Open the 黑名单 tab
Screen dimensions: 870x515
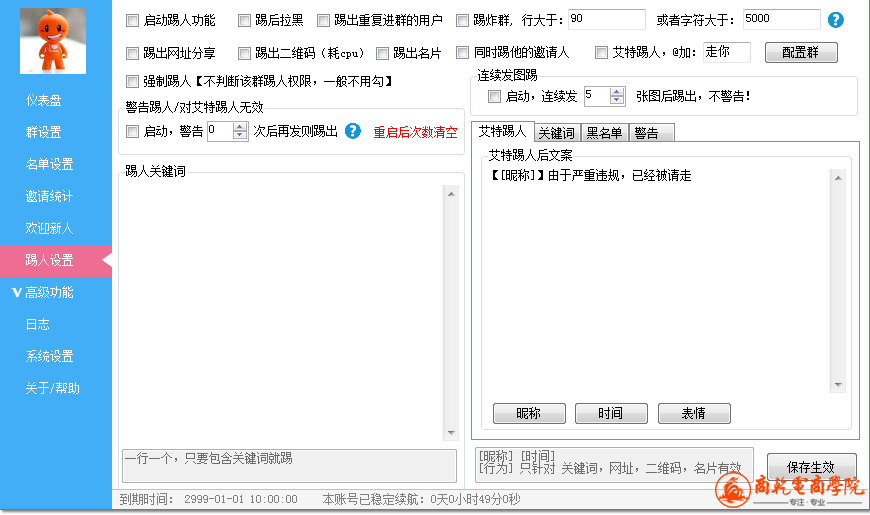click(x=605, y=133)
